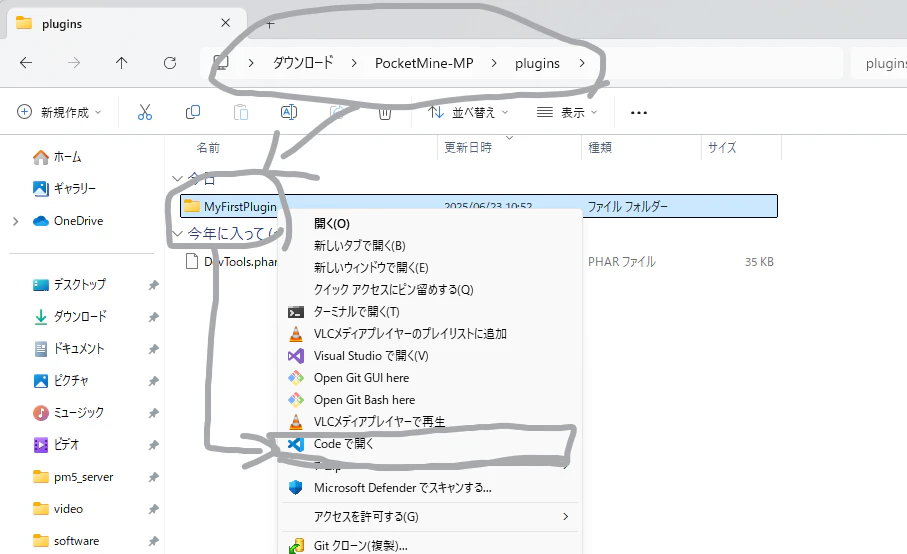Choose 新しいタブで開く(B)
The height and width of the screenshot is (554, 907).
pos(430,246)
